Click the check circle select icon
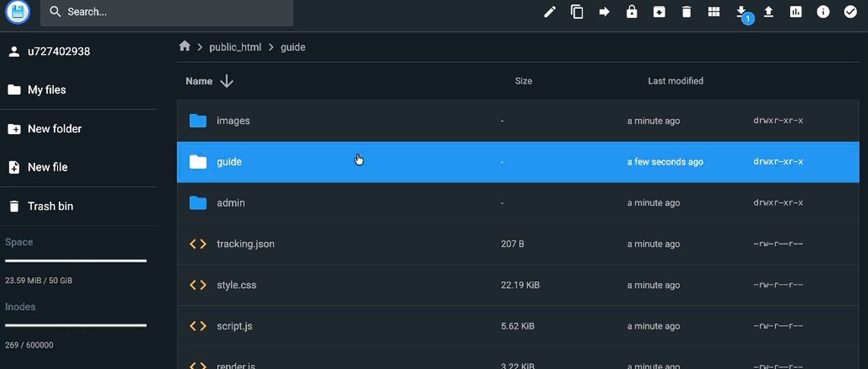Image resolution: width=868 pixels, height=369 pixels. tap(850, 11)
